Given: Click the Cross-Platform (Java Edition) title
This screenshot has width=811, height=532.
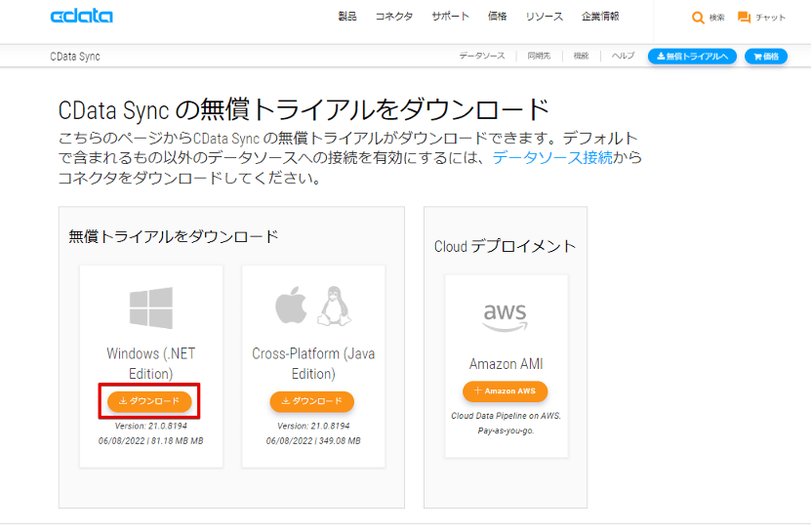Looking at the screenshot, I should (313, 363).
